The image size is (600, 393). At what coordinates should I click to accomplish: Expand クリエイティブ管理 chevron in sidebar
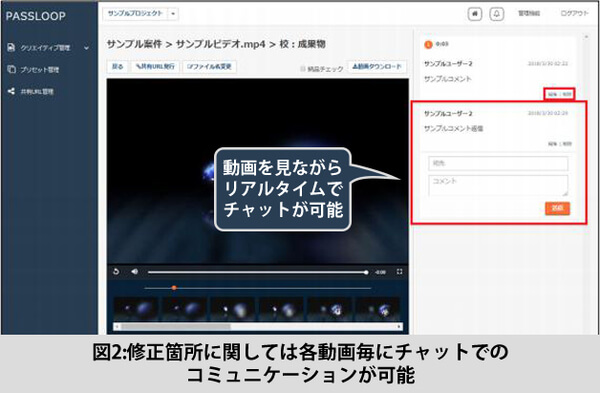pyautogui.click(x=86, y=48)
